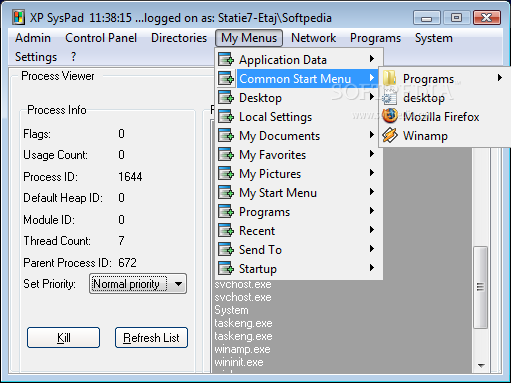
Task: Click the icon beside My Pictures
Action: (x=226, y=173)
